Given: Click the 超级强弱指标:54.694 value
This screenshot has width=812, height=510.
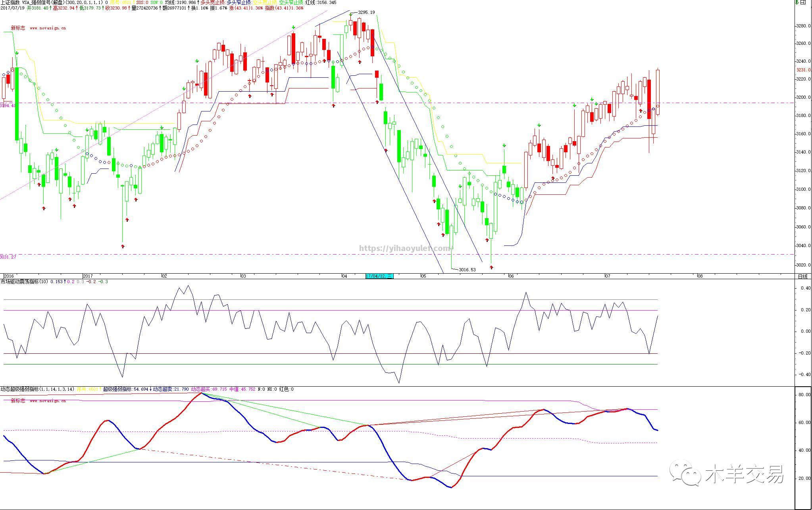Looking at the screenshot, I should coord(125,389).
